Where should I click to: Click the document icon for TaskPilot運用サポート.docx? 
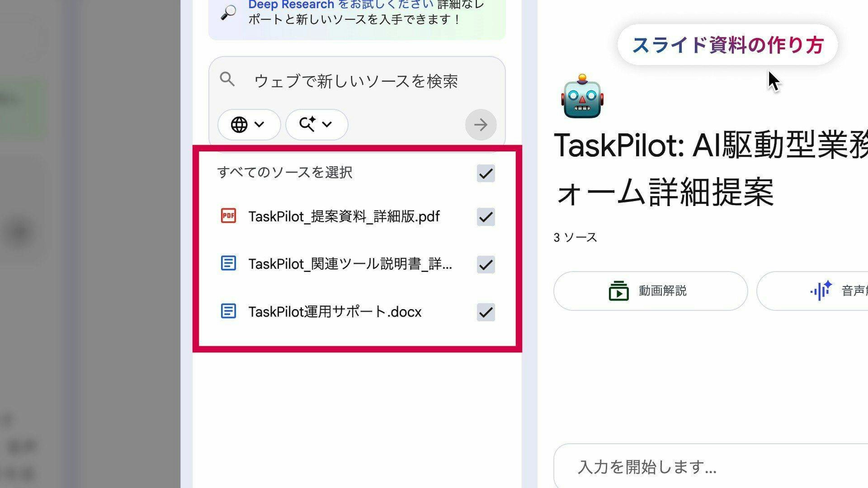point(228,311)
